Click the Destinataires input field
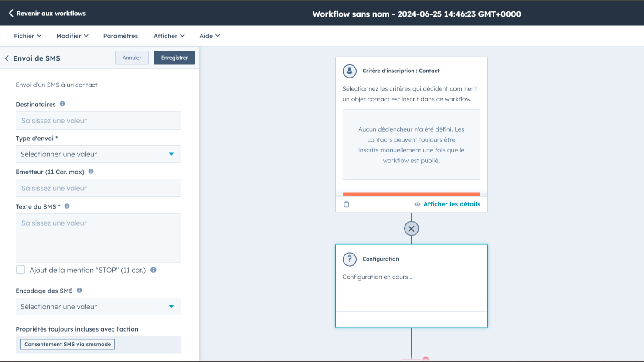Screen dimensions: 644x362 point(99,120)
